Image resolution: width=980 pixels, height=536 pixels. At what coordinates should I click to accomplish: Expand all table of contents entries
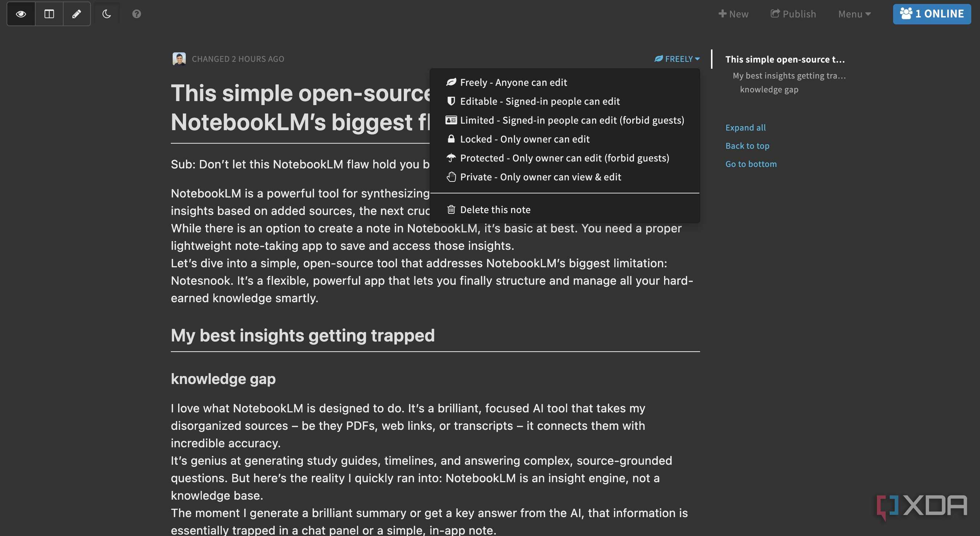click(745, 128)
